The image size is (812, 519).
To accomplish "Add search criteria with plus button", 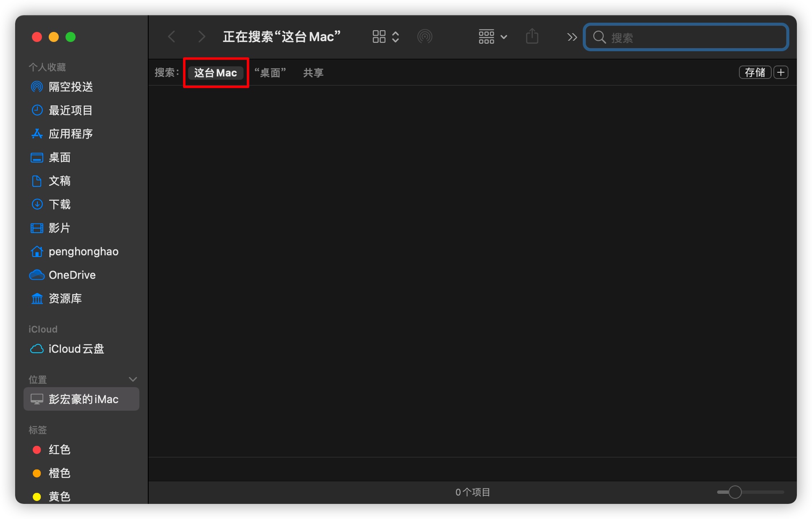I will 781,73.
